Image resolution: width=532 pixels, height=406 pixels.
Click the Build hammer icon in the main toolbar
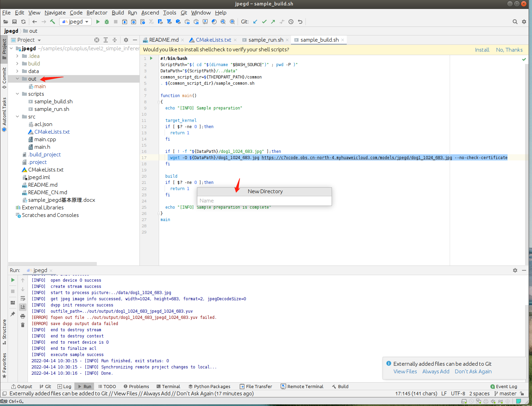tap(53, 22)
